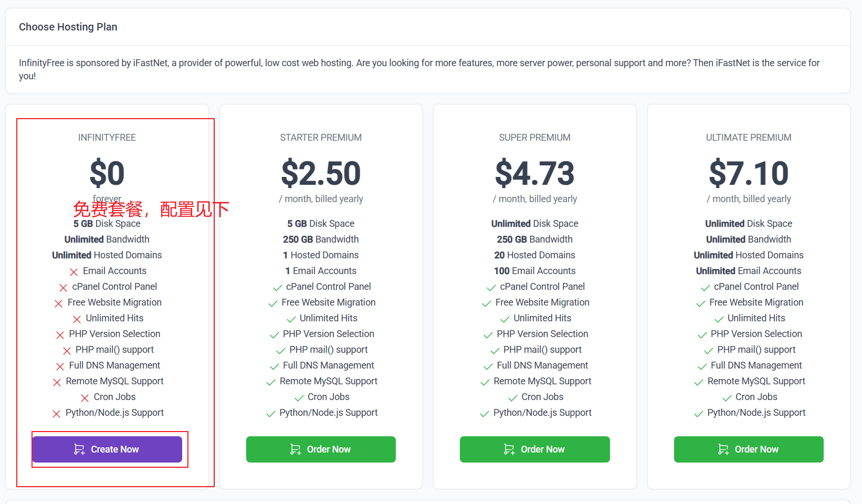Click the red Chinese annotation text
The height and width of the screenshot is (504, 862).
pos(151,209)
